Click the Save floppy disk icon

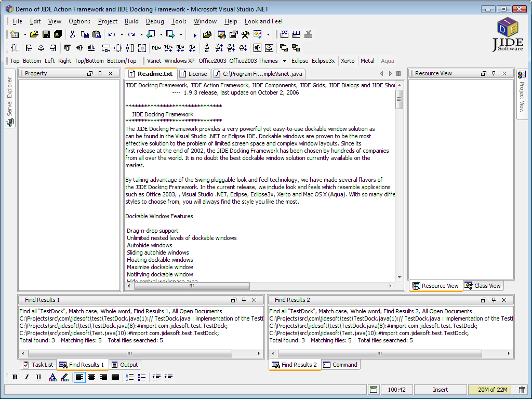46,34
